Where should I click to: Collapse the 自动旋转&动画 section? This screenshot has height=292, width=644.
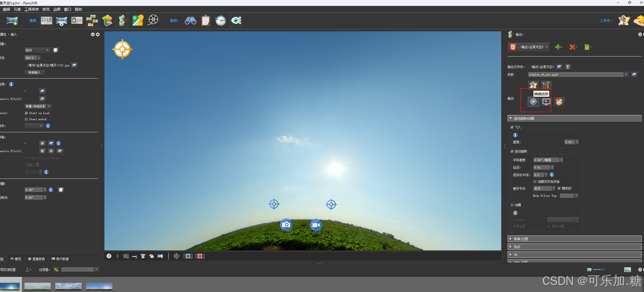tap(575, 119)
